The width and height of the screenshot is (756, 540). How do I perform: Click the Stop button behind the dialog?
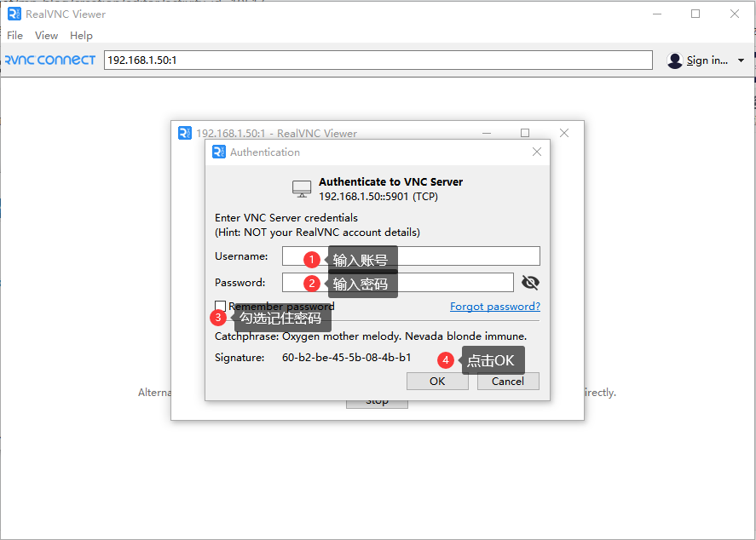(377, 404)
